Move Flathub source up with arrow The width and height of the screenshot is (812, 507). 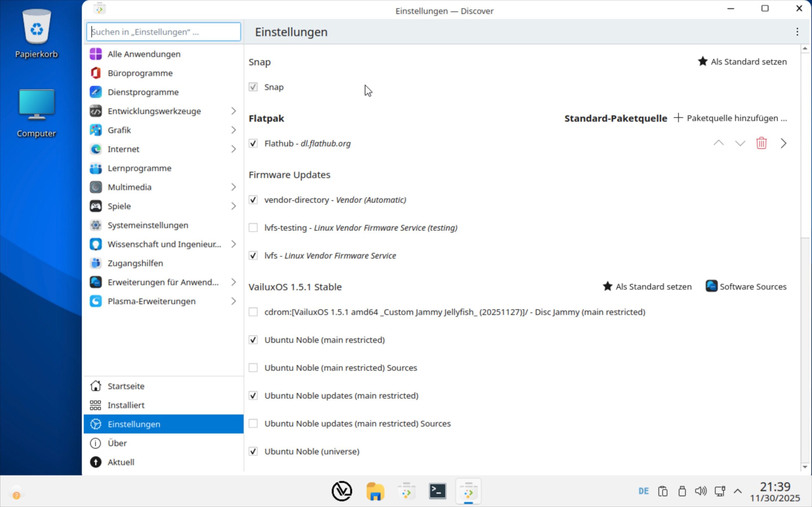pos(718,143)
